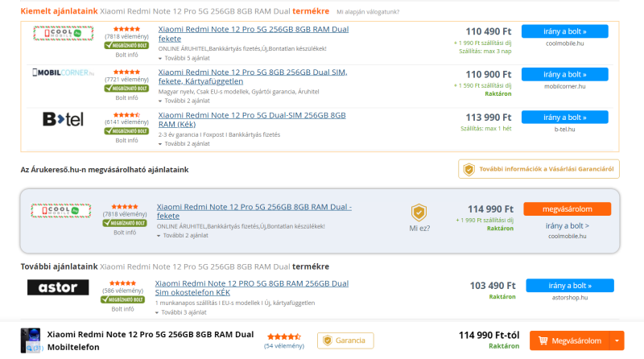The height and width of the screenshot is (359, 644).
Task: Click the guarantee shield icon above Mi ez?
Action: click(419, 213)
